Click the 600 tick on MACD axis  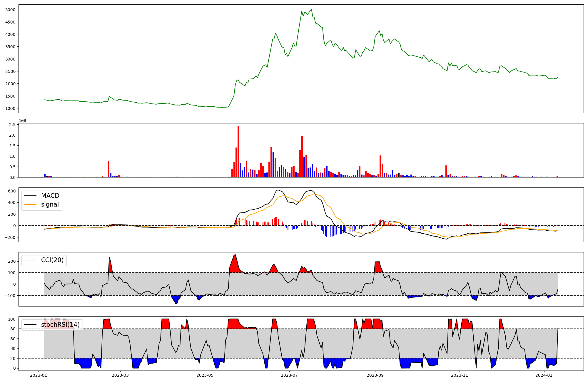[x=11, y=191]
